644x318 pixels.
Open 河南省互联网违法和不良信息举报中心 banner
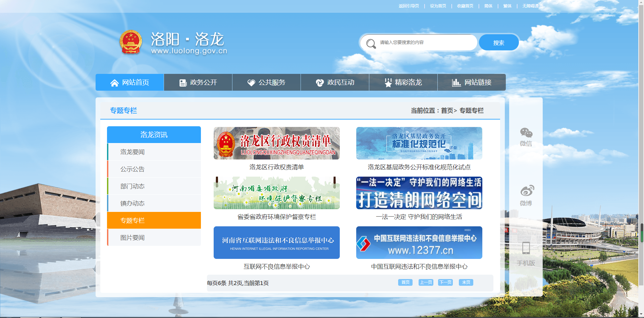coord(277,242)
